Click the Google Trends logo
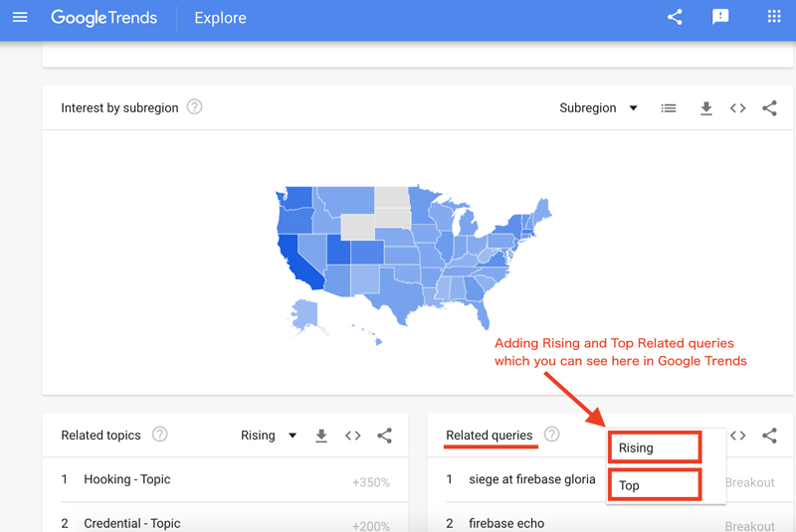Viewport: 796px width, 532px height. tap(104, 18)
